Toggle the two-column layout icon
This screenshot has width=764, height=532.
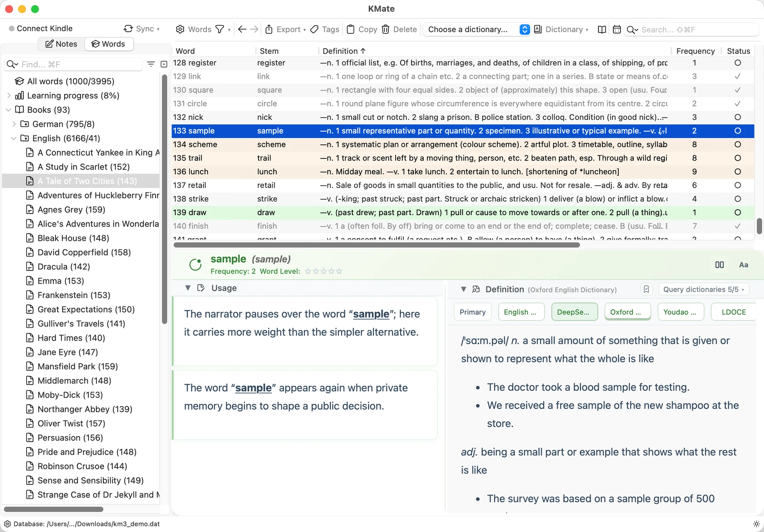point(719,265)
